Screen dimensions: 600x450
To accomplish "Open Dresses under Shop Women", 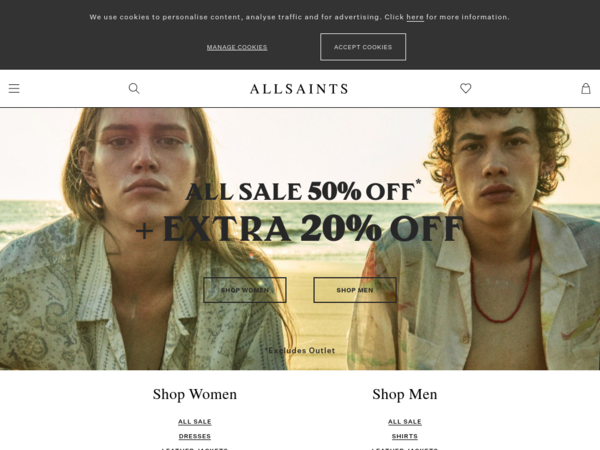I will coord(195,436).
